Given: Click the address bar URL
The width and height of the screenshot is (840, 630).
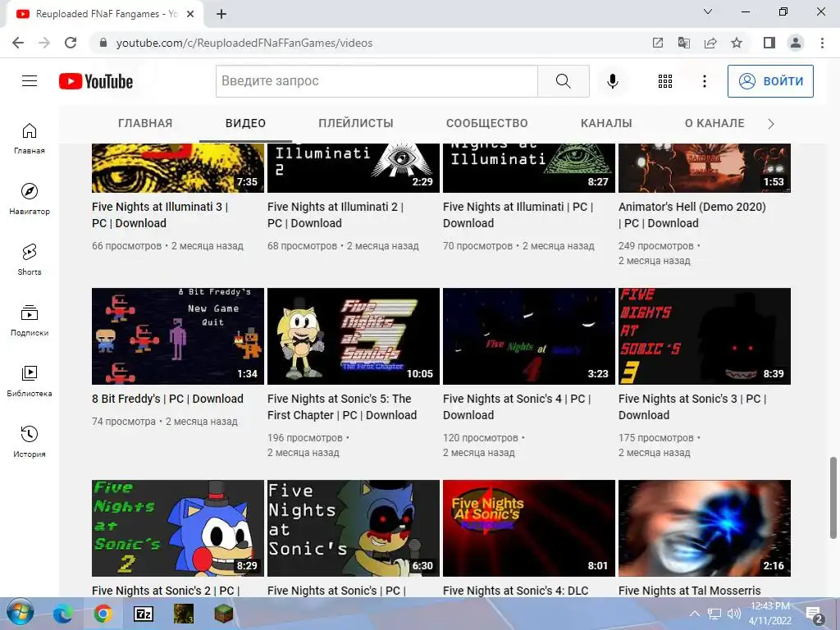Looking at the screenshot, I should (x=244, y=43).
